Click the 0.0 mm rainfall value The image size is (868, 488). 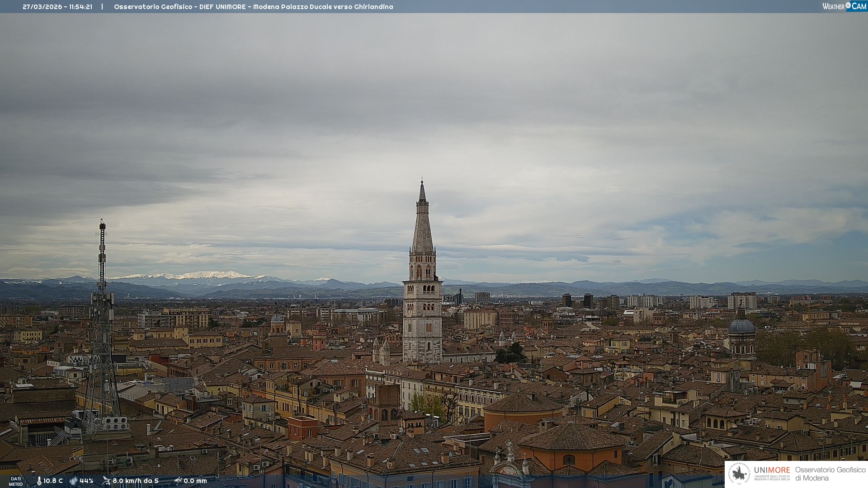tap(195, 481)
